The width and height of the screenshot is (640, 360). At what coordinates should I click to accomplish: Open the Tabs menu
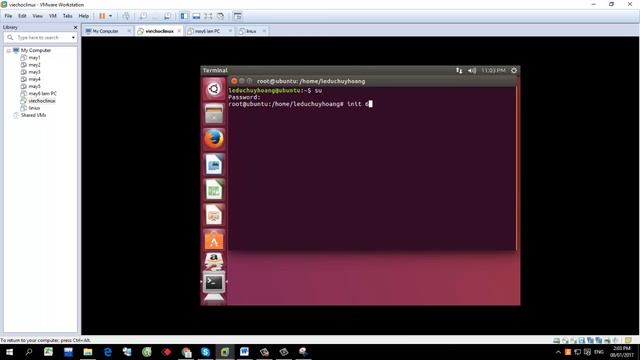(67, 16)
